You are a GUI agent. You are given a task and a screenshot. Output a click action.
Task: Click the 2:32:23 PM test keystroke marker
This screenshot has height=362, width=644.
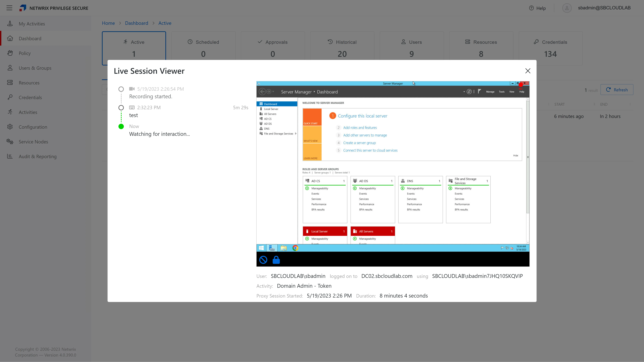[x=121, y=108]
